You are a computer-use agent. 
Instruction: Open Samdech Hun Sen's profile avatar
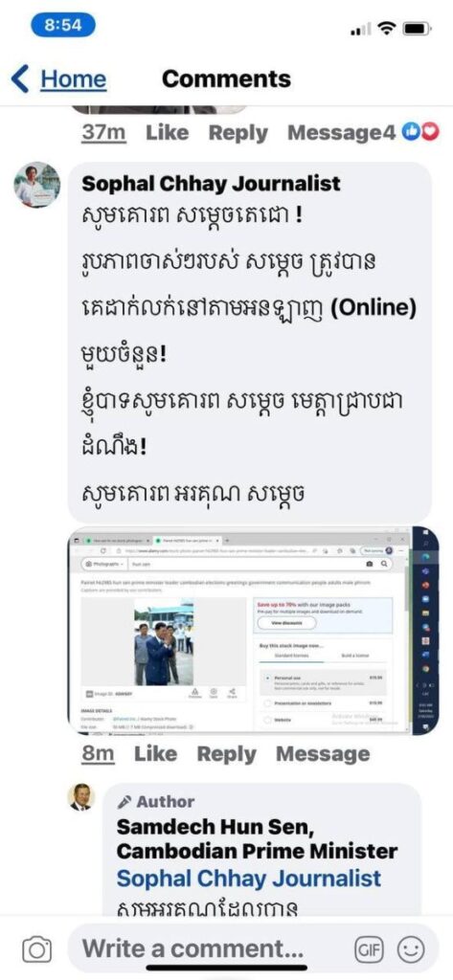tap(80, 797)
